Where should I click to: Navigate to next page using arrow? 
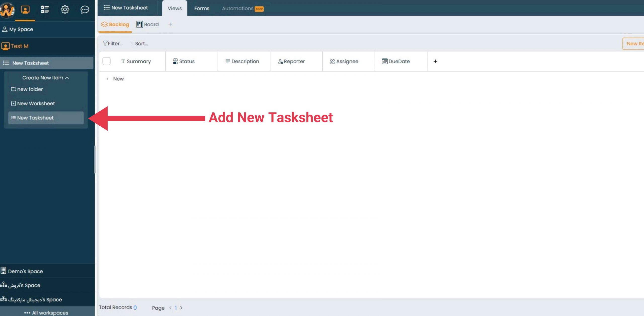pos(181,308)
